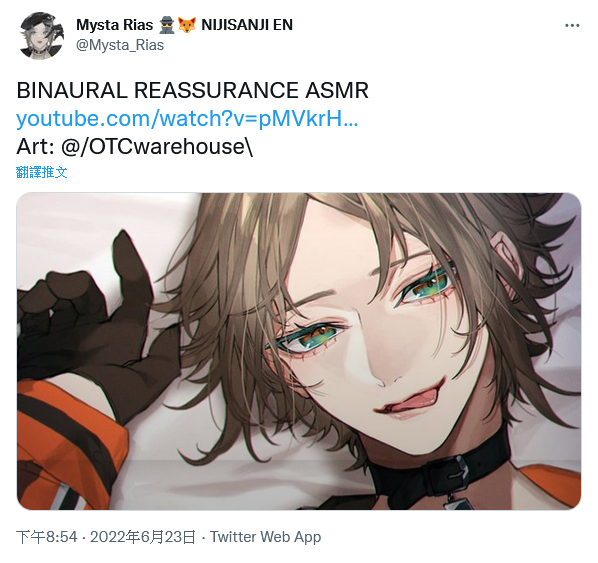The width and height of the screenshot is (598, 563).
Task: Click the NIJISANJI EN name text
Action: (247, 25)
